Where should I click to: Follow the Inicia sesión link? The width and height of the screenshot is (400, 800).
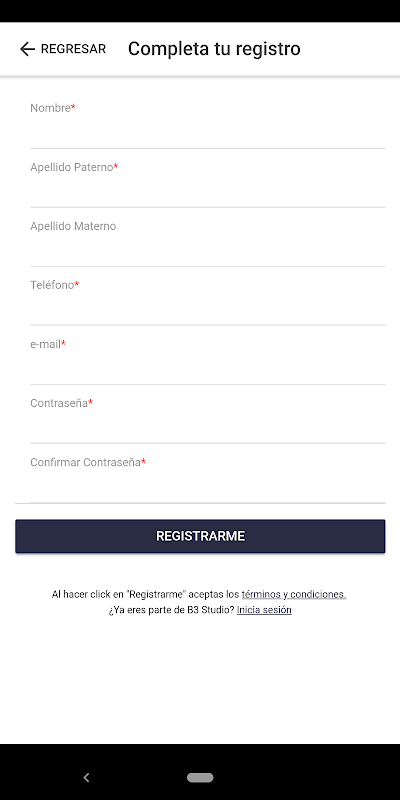coord(264,610)
